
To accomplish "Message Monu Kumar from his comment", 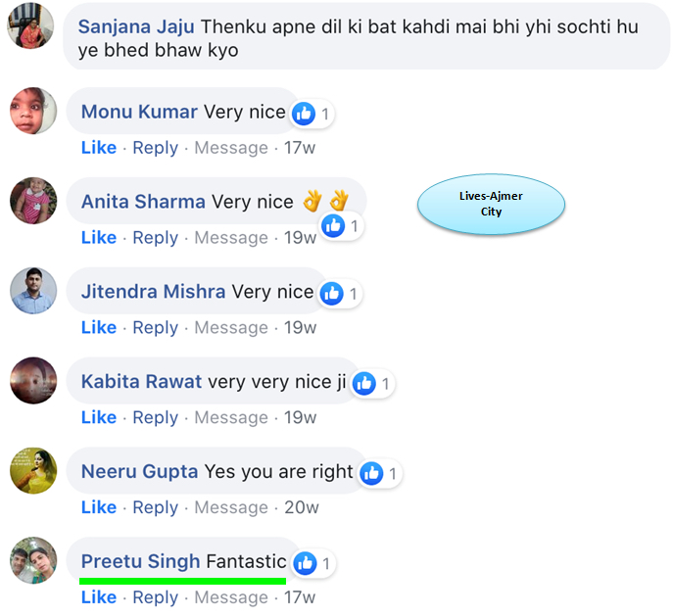I will 231,148.
